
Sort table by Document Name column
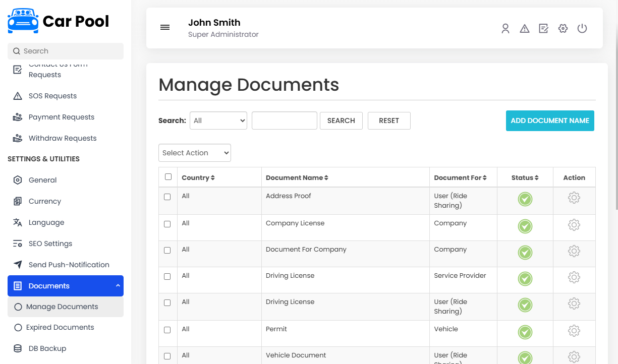point(297,177)
